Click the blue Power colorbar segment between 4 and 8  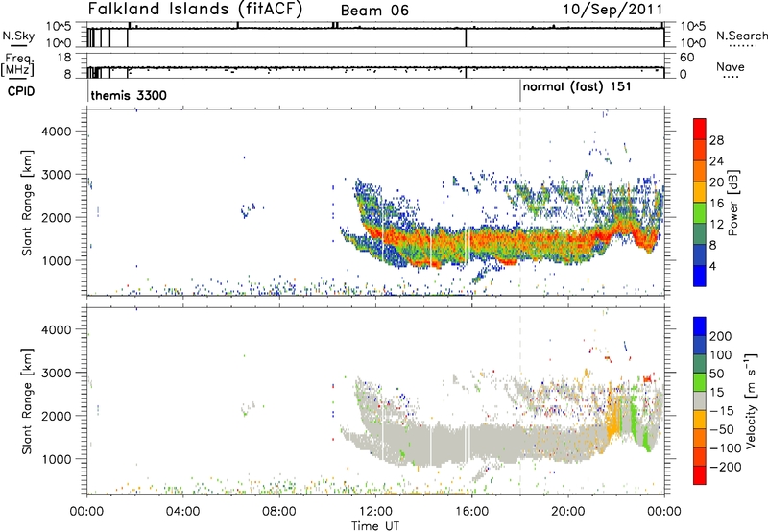pos(700,254)
